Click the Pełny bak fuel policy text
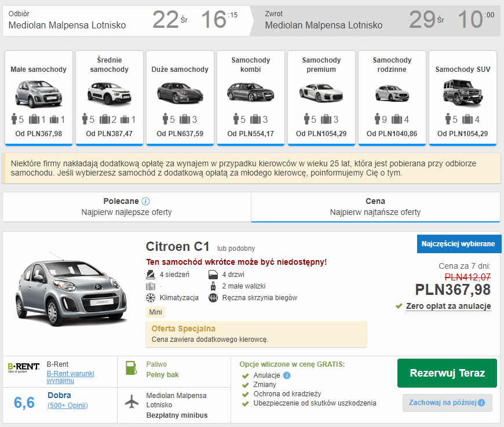Viewport: 504px width, 427px height. click(162, 375)
